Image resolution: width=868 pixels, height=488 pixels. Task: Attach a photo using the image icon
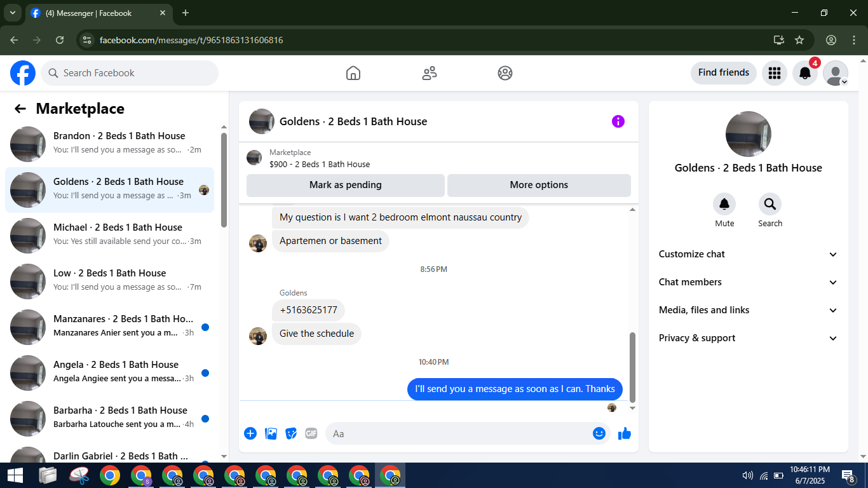click(x=271, y=433)
